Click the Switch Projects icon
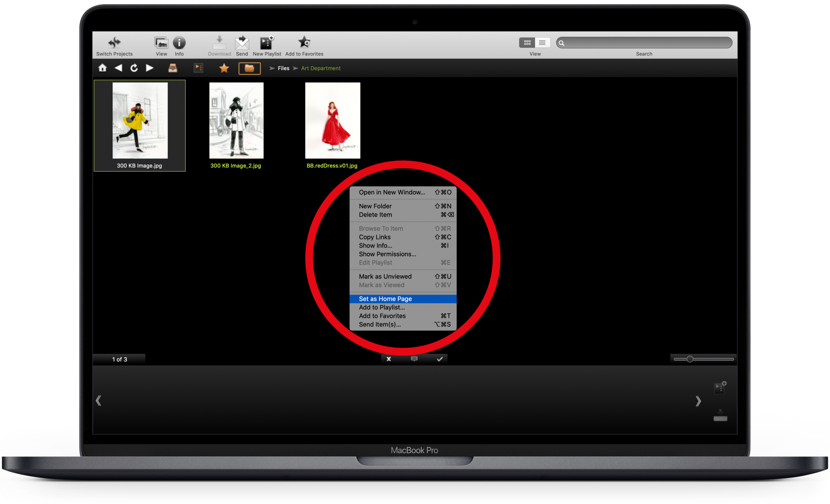The image size is (830, 504). click(114, 43)
